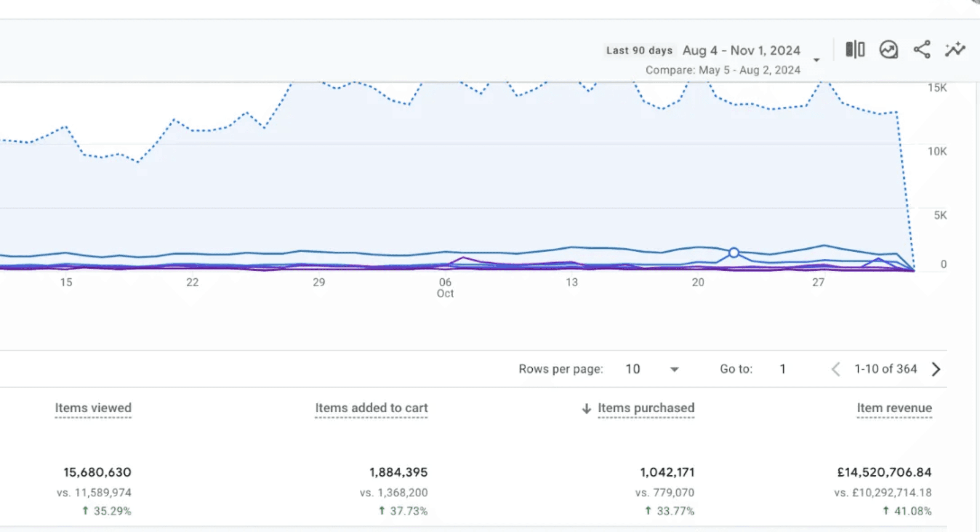Screen dimensions: 980x532
Task: Click the 35.29% increase indicator
Action: point(107,511)
